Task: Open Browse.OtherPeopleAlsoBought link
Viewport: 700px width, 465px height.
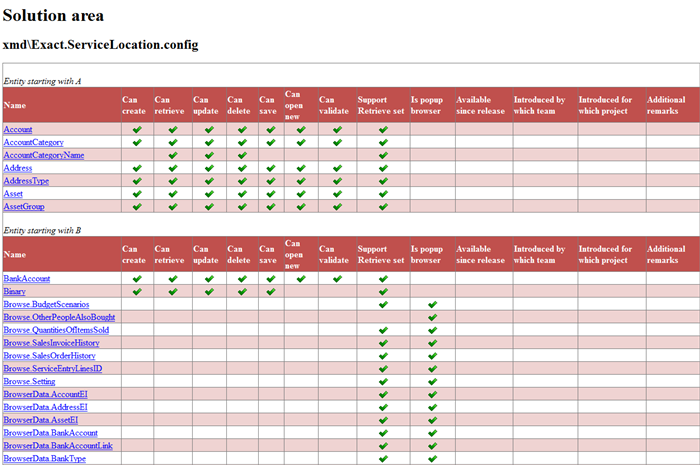Action: [59, 317]
